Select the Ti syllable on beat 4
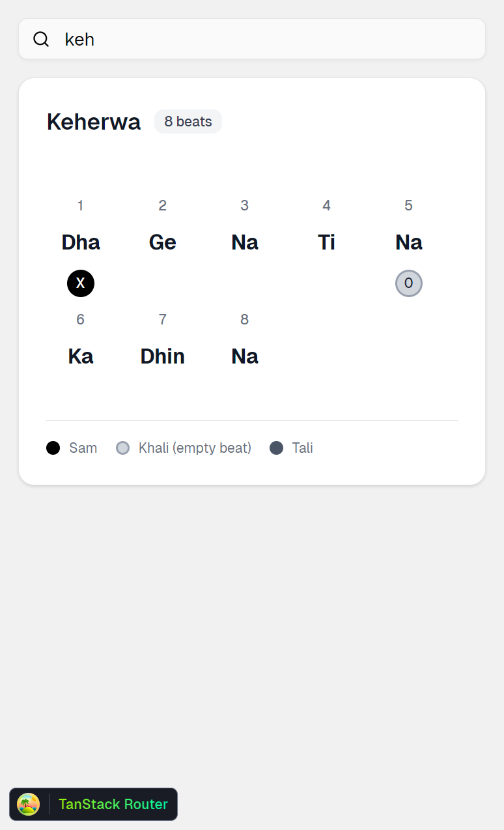This screenshot has width=504, height=830. tap(326, 242)
